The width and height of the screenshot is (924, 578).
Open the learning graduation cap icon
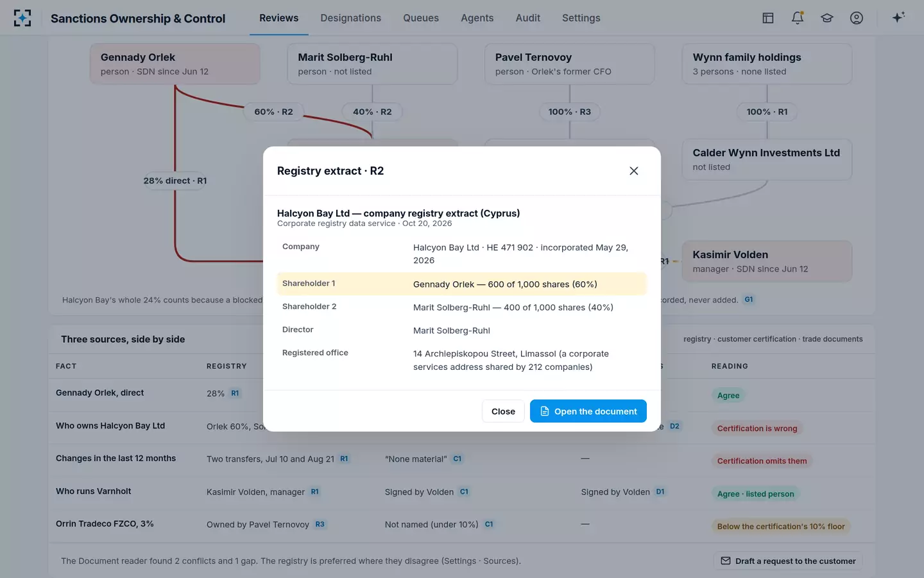click(x=827, y=18)
